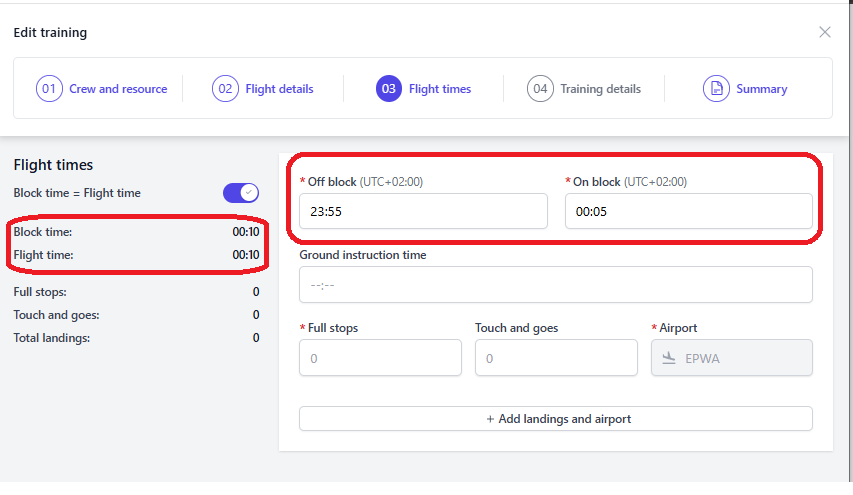Click the landing plane icon in Airport field

click(669, 358)
